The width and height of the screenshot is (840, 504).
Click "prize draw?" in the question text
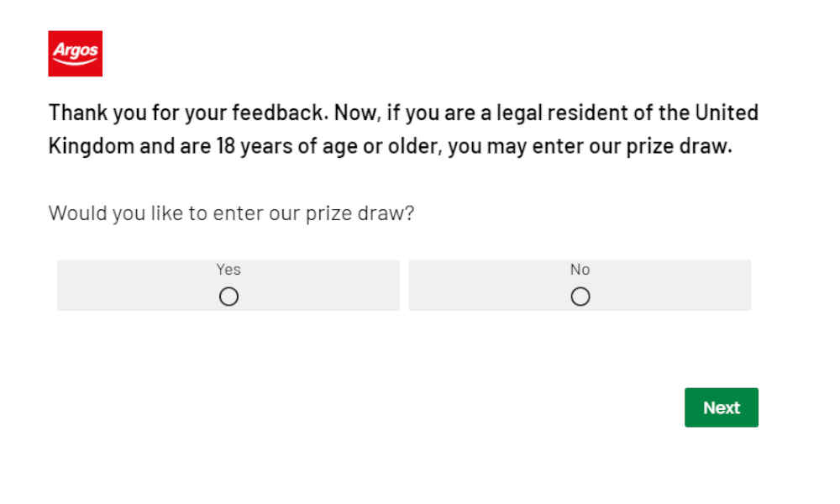coord(360,213)
